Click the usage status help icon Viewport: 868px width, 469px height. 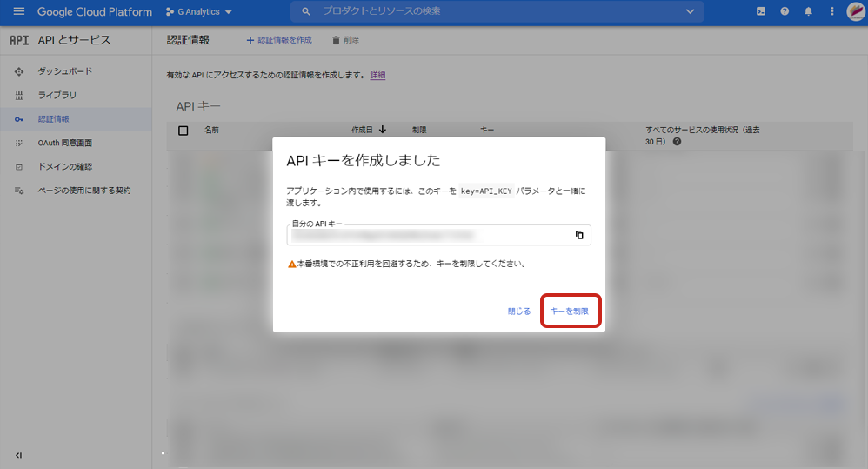(x=676, y=142)
